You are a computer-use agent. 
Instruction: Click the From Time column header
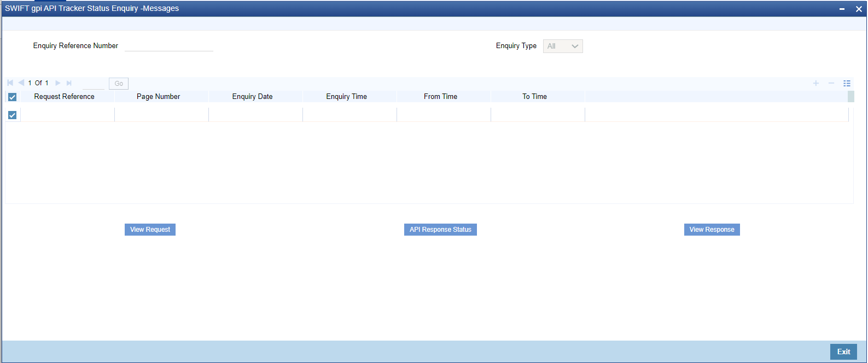click(x=440, y=97)
